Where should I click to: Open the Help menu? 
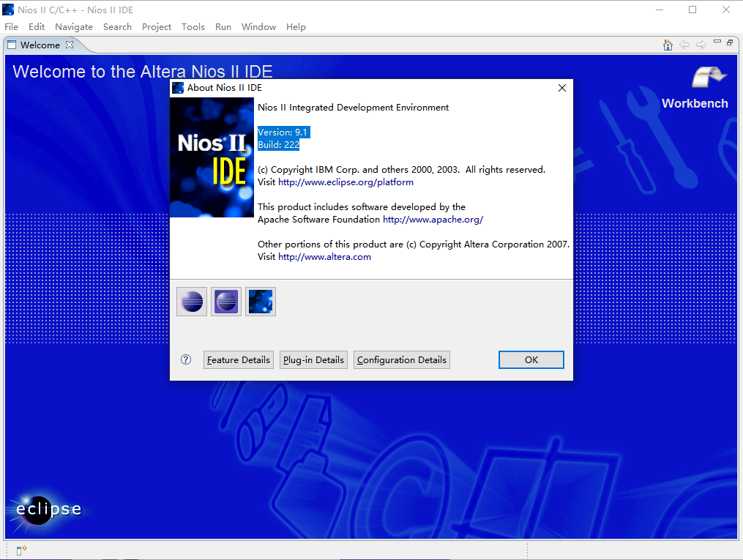click(296, 27)
